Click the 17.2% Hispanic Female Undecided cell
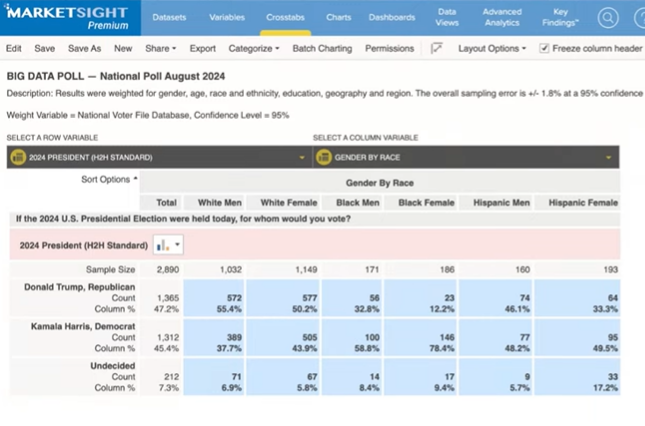645x426 pixels. click(x=605, y=388)
